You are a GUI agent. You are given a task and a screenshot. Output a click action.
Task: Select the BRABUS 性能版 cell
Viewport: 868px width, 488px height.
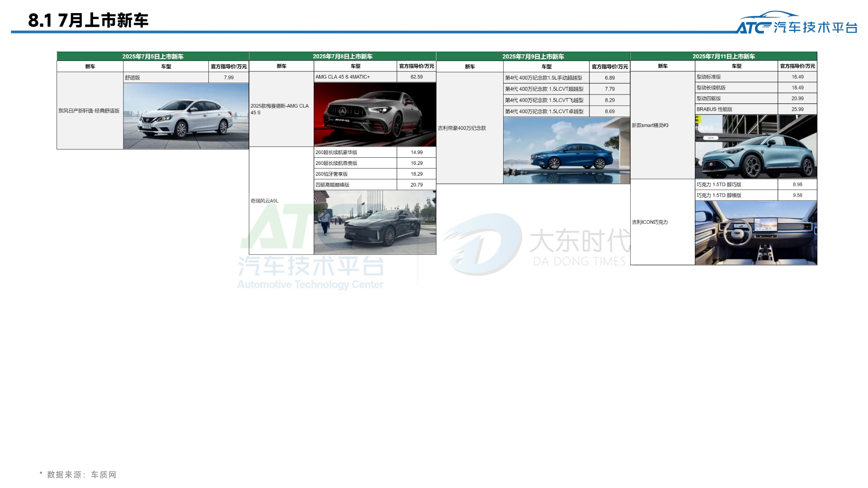(736, 109)
